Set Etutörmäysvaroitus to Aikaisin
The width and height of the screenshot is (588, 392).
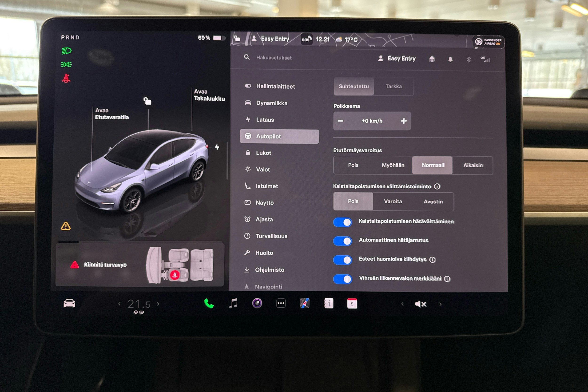pyautogui.click(x=473, y=165)
